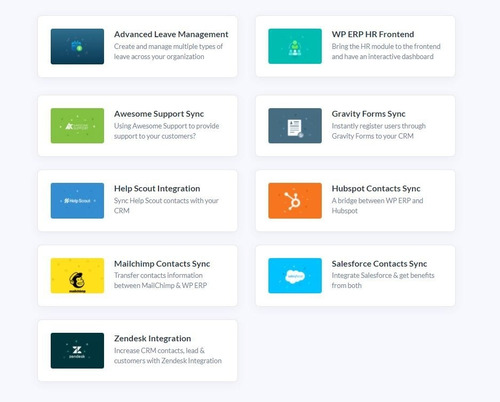
Task: Click the yellow Mailchimp monkey logo
Action: [x=77, y=276]
